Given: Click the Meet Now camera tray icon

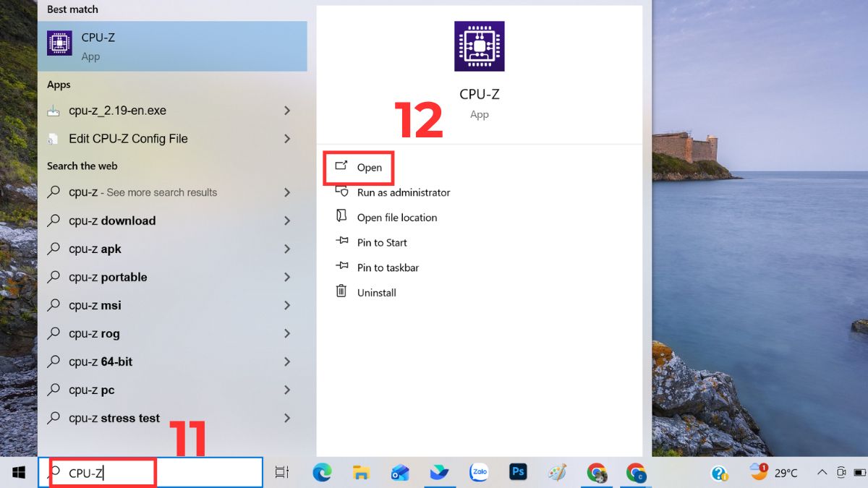Looking at the screenshot, I should coord(841,473).
